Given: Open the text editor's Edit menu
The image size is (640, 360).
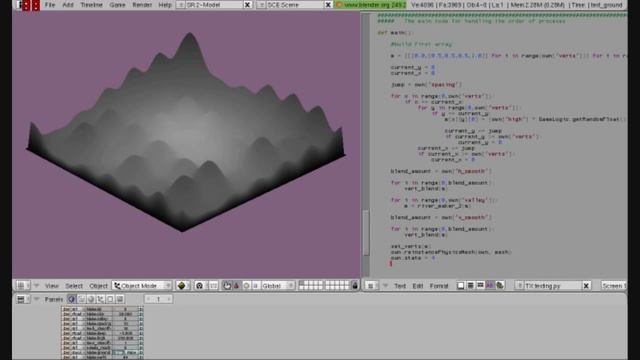Looking at the screenshot, I should click(x=418, y=286).
